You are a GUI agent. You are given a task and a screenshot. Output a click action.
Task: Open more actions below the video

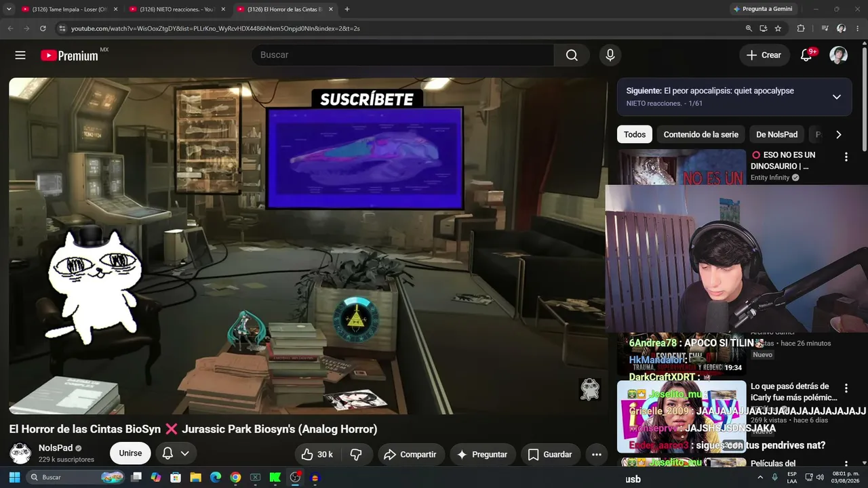click(597, 454)
